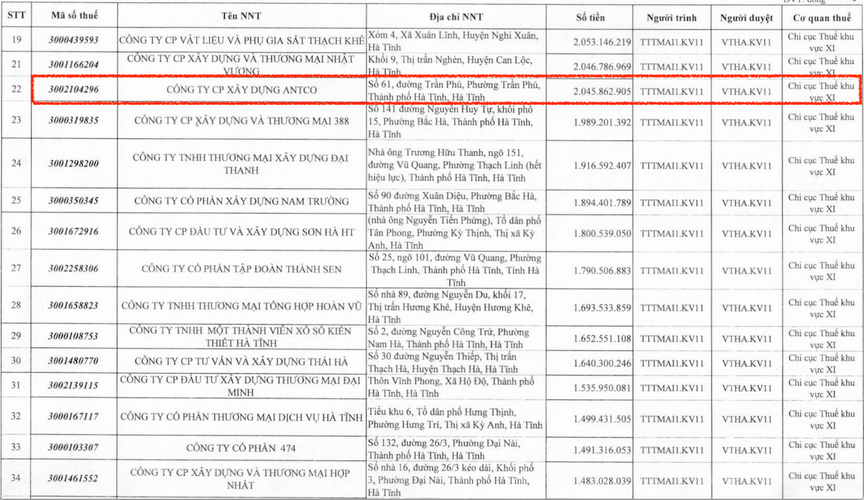The height and width of the screenshot is (500, 864).
Task: Select tax code 3001298200
Action: 74,163
